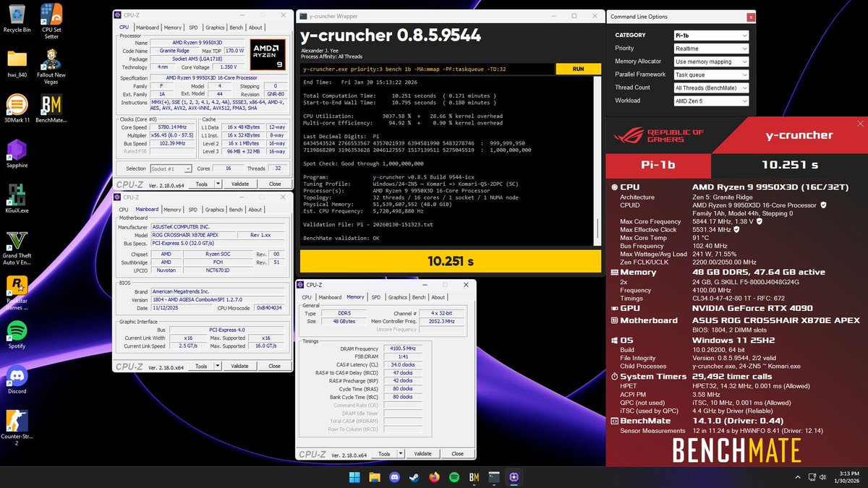The height and width of the screenshot is (488, 868).
Task: Click the yellow RUN button in y-cruncher Wrapper
Action: 578,69
